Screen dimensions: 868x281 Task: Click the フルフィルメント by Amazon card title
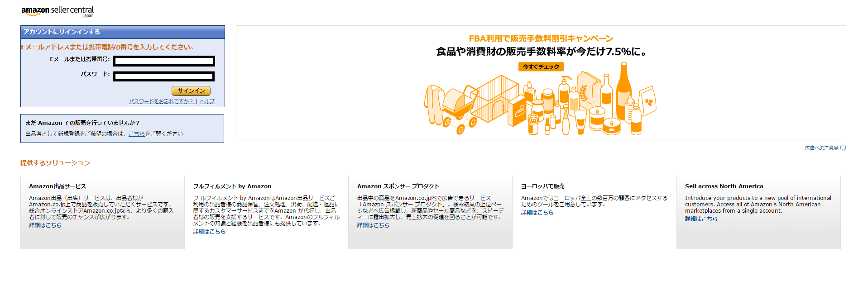pyautogui.click(x=232, y=186)
